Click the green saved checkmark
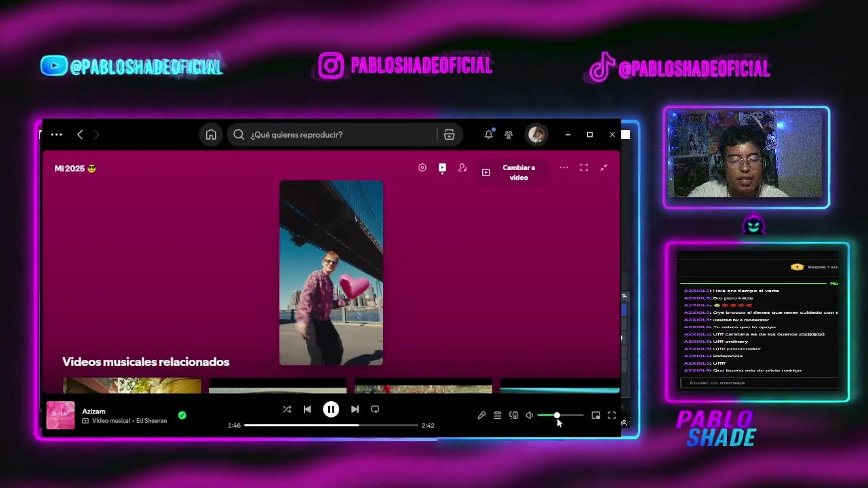This screenshot has height=488, width=868. 182,415
